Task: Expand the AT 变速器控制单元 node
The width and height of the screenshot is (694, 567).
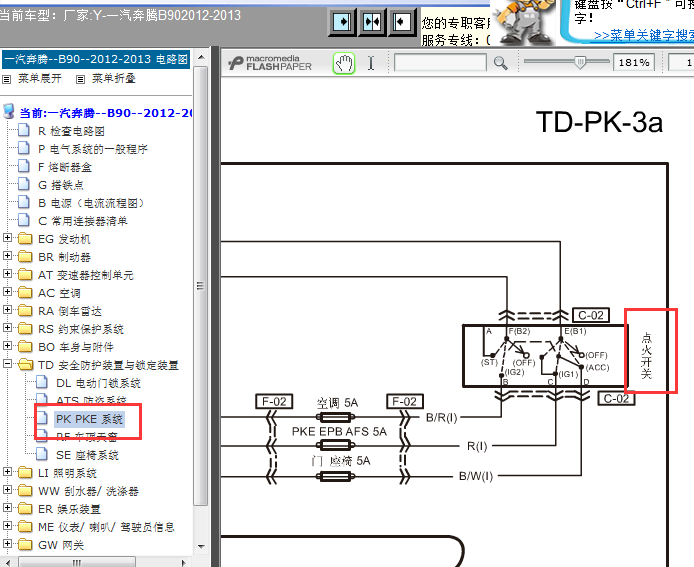Action: 7,274
